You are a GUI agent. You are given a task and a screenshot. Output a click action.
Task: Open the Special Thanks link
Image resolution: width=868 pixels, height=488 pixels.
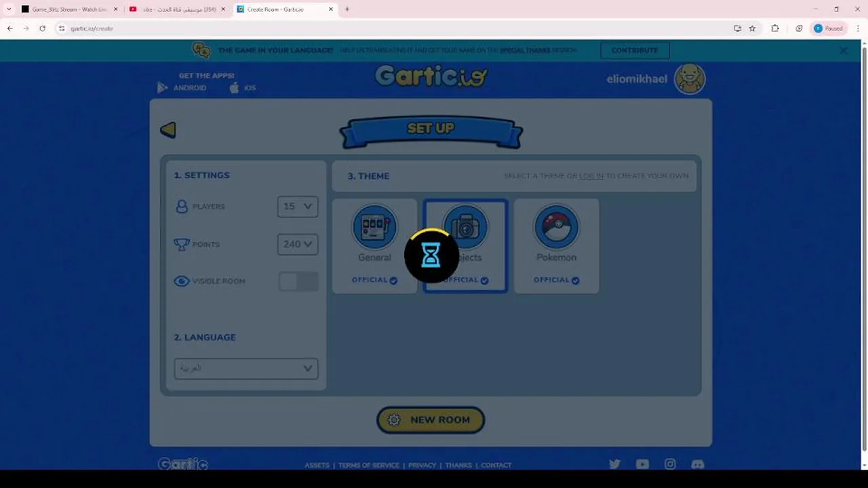pyautogui.click(x=525, y=50)
